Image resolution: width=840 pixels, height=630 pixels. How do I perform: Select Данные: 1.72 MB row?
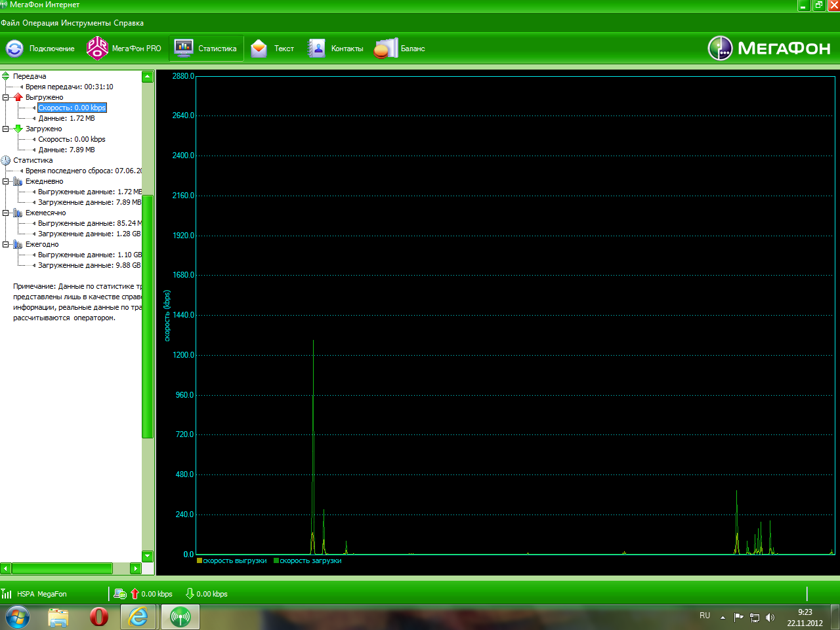point(66,118)
